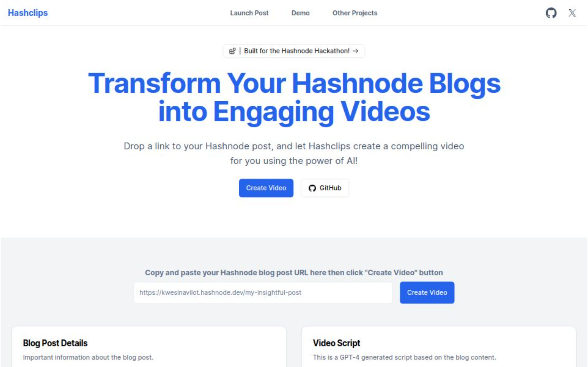Click the robot/AI icon in the hackathon banner
This screenshot has width=588, height=367.
[x=231, y=51]
